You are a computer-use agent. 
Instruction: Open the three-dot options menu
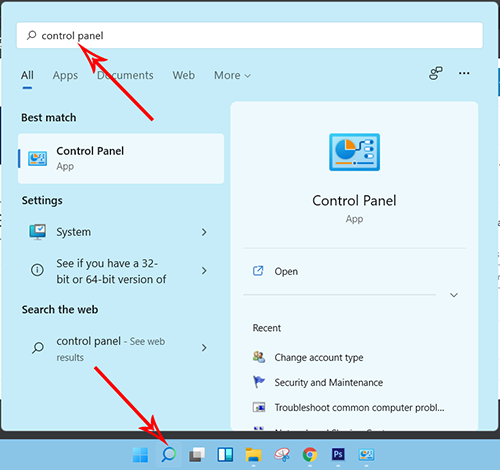coord(464,73)
